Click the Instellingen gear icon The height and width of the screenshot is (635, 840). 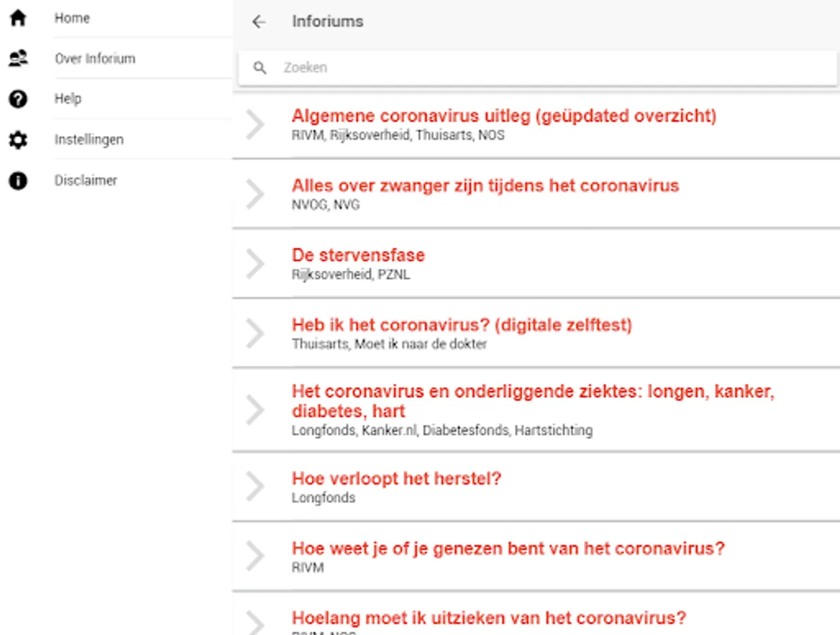(18, 140)
